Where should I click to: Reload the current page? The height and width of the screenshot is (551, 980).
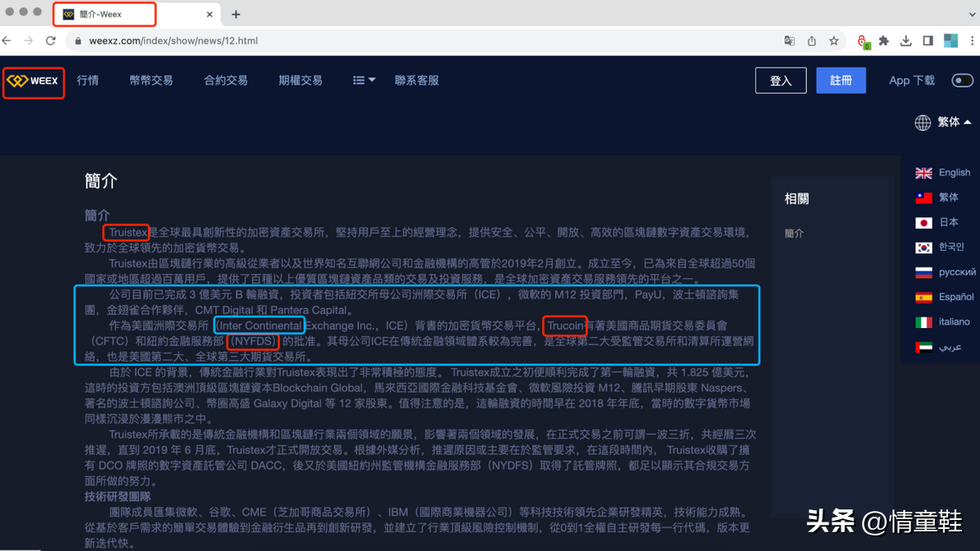51,40
